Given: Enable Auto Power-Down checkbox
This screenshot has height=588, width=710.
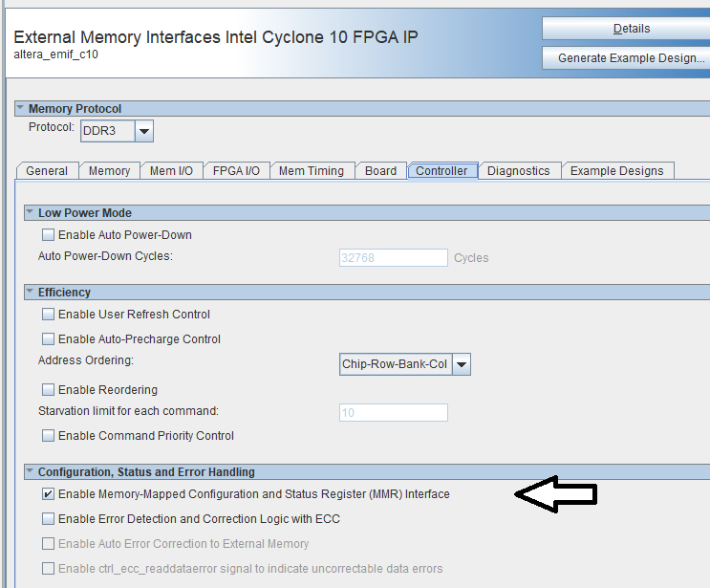Looking at the screenshot, I should click(x=48, y=234).
